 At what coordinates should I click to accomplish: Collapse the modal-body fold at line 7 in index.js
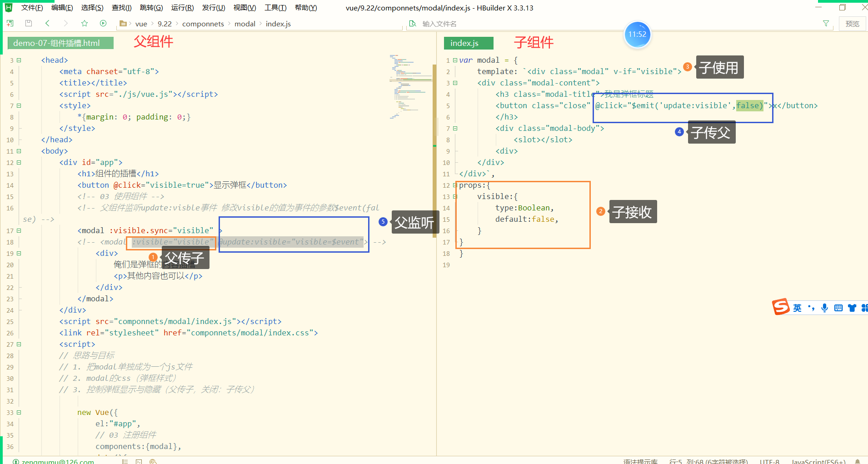[x=455, y=128]
